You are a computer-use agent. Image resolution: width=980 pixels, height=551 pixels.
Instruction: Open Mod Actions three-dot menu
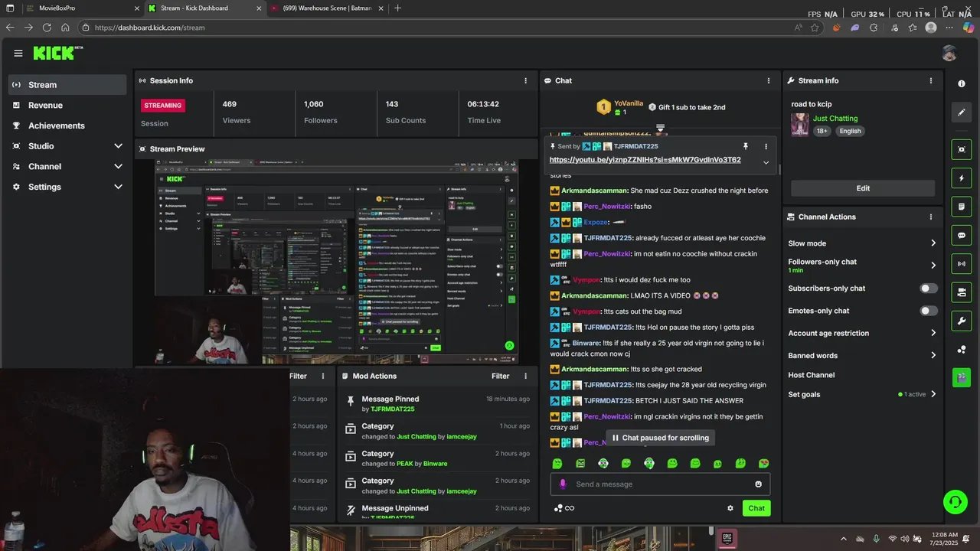click(525, 376)
